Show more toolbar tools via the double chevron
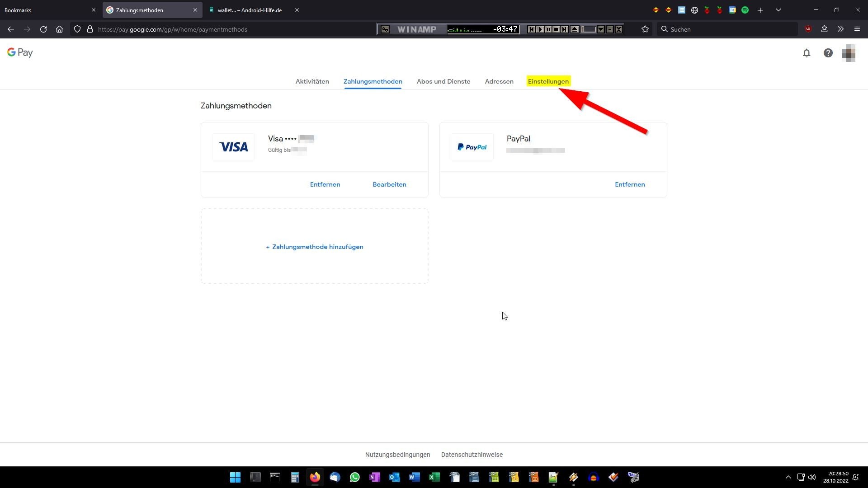 pyautogui.click(x=840, y=29)
